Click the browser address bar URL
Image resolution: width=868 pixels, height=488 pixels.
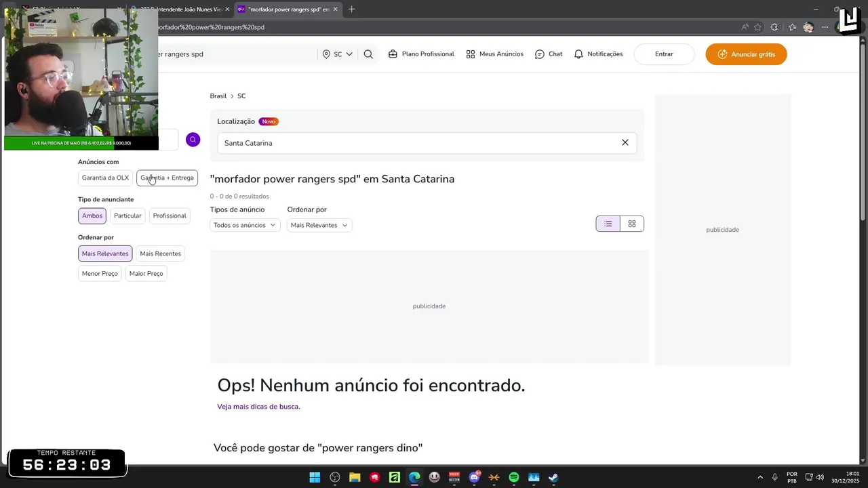(210, 27)
